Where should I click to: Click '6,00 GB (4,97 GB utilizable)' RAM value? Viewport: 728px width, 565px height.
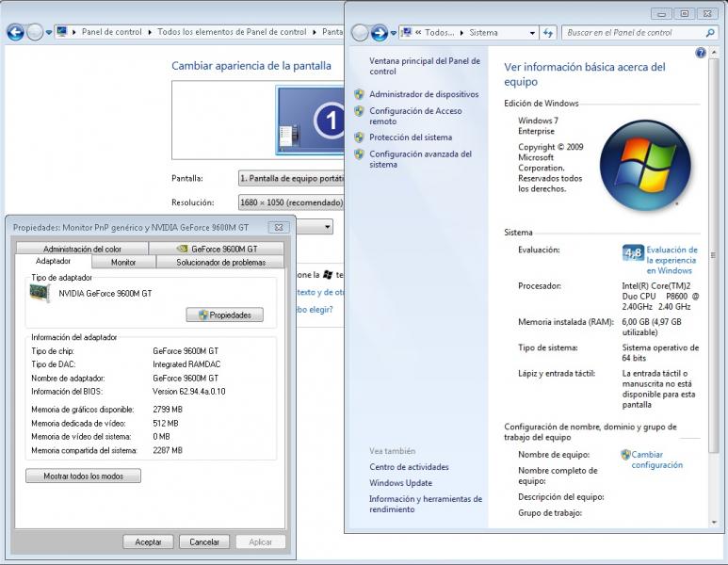(652, 327)
